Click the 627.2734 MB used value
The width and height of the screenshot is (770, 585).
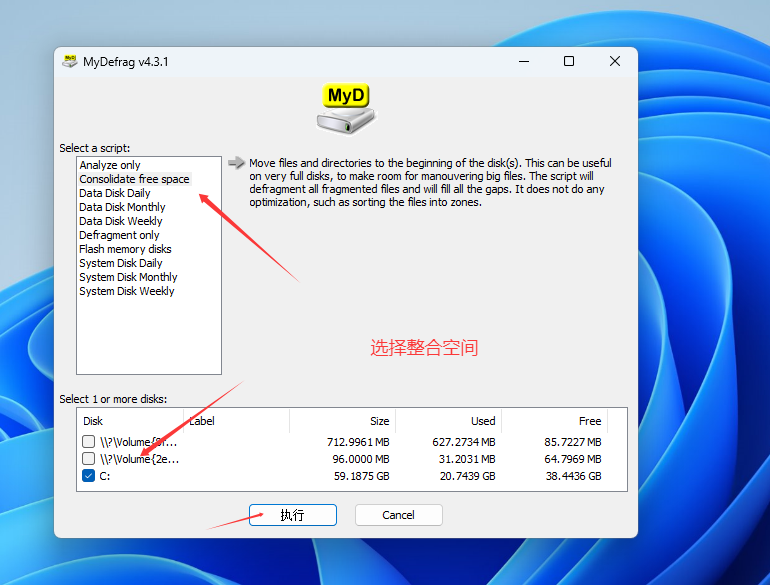tap(464, 442)
